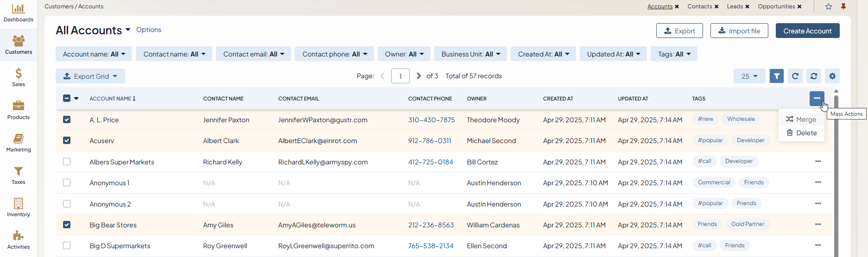Viewport: 868px width, 257px height.
Task: Open the Dashboards sidebar icon
Action: pos(19,13)
